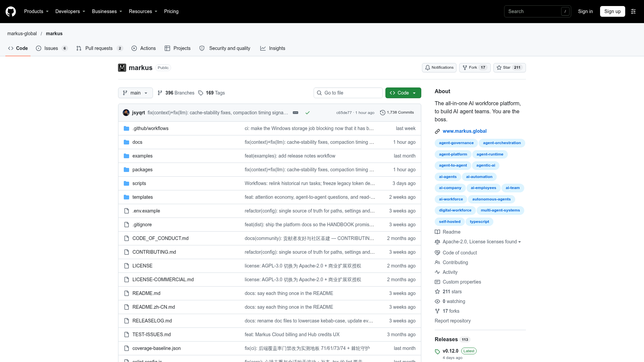Open the templates folder
This screenshot has width=644, height=362.
click(143, 197)
